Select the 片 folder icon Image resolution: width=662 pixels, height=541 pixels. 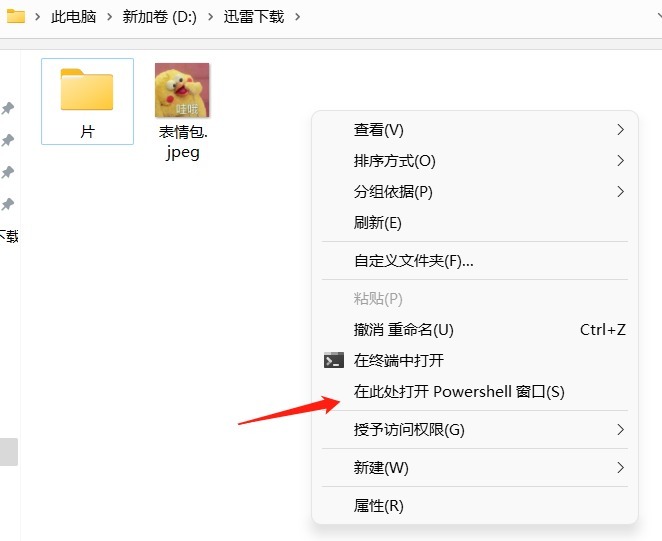[87, 89]
